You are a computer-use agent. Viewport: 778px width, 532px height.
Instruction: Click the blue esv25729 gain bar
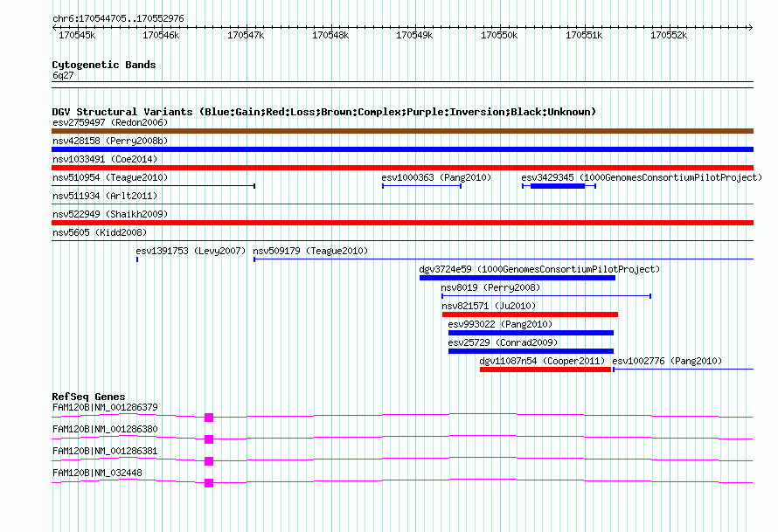click(x=531, y=351)
